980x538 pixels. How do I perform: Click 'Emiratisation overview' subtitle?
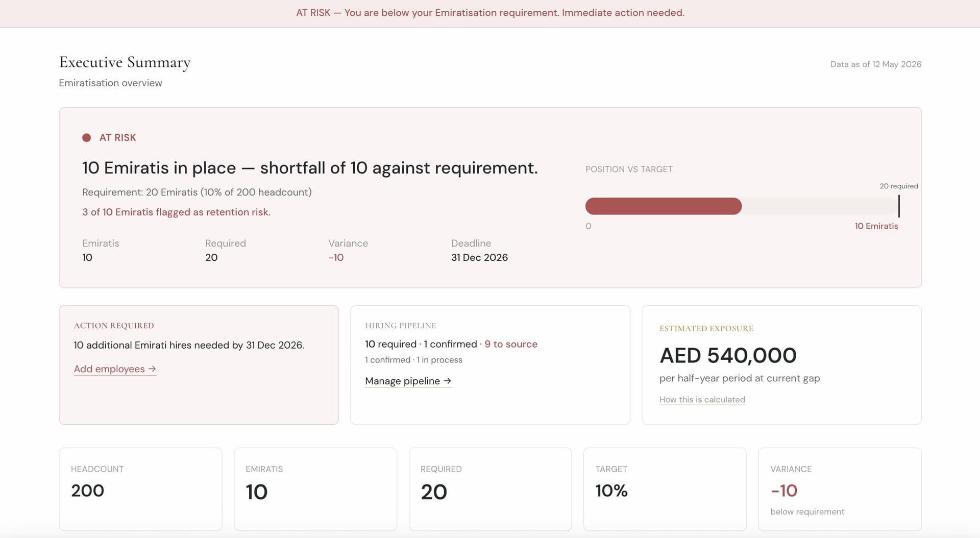[x=110, y=83]
